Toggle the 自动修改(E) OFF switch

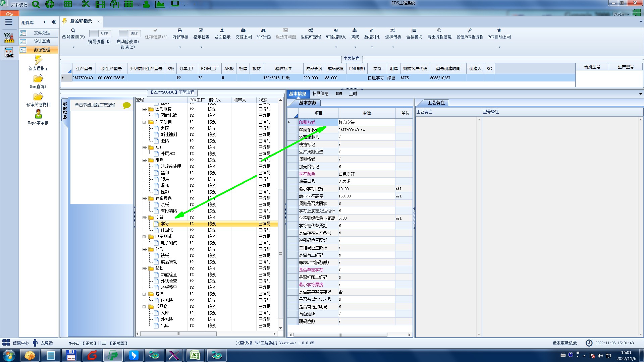point(129,33)
